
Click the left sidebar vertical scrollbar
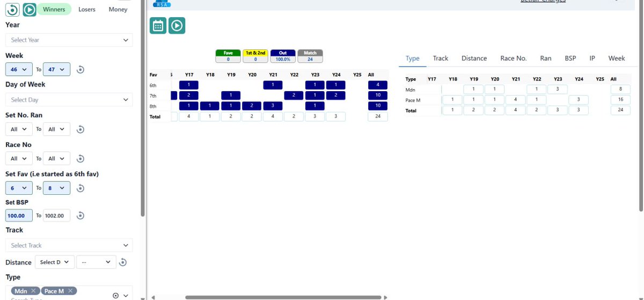[x=142, y=107]
